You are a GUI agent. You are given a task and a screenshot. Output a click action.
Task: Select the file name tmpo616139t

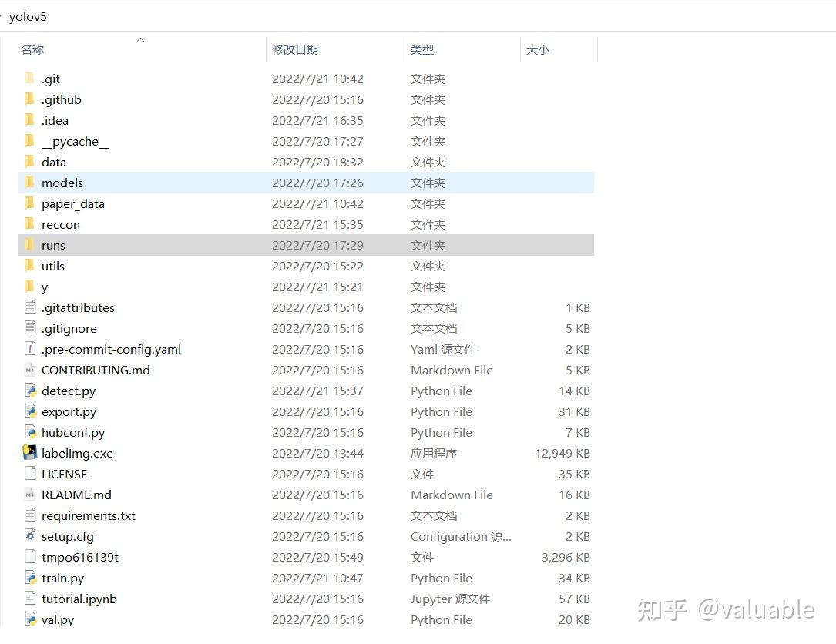coord(80,557)
